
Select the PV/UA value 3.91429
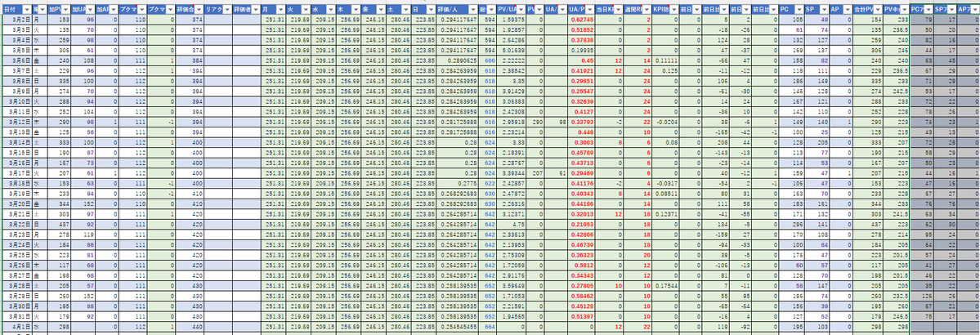coord(511,92)
